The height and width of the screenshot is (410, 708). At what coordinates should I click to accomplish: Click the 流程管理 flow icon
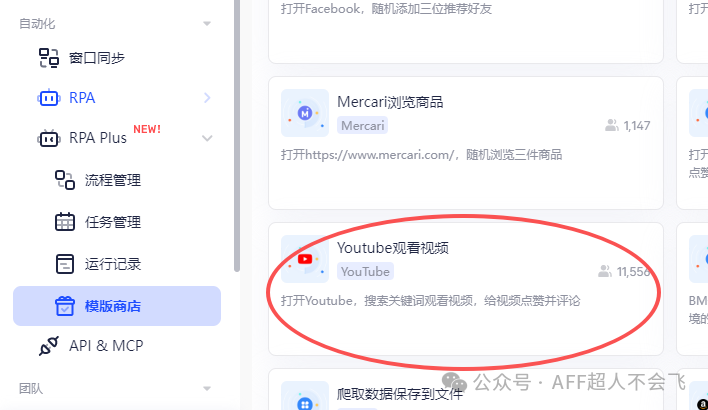65,180
